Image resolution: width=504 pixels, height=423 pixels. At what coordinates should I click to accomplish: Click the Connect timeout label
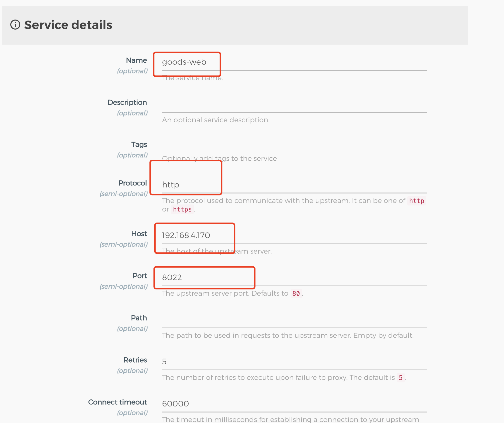pyautogui.click(x=117, y=402)
